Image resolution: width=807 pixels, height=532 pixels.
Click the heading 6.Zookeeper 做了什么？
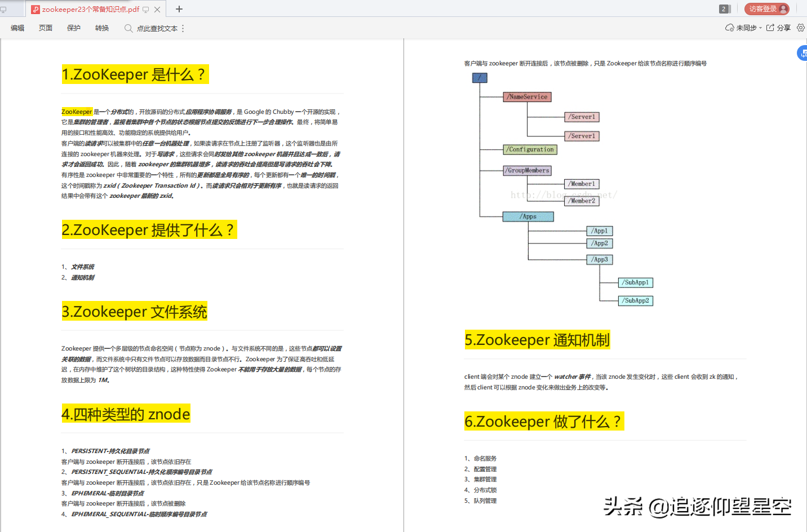(544, 422)
